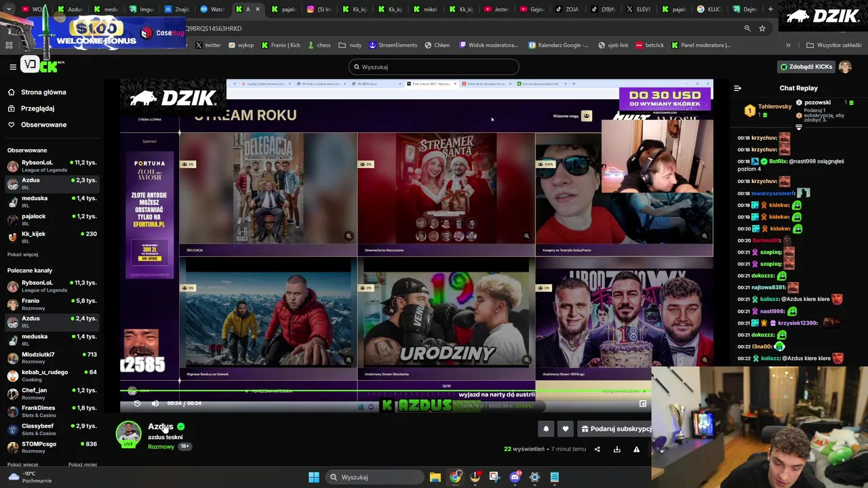
Task: Open the Strona główna home icon
Action: (x=11, y=92)
